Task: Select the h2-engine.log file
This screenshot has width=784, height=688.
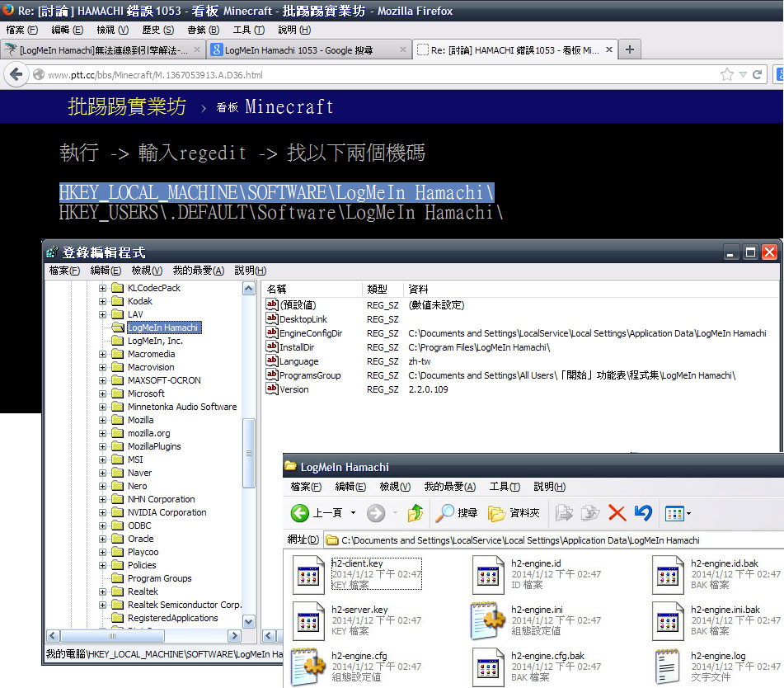Action: (x=716, y=666)
